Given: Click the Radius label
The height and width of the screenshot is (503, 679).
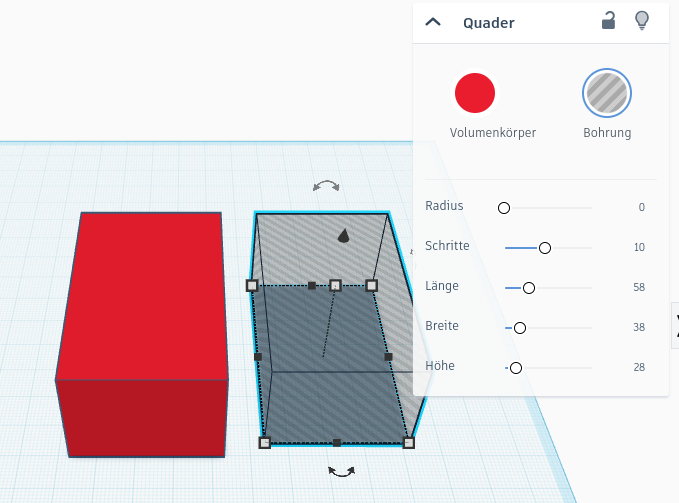Looking at the screenshot, I should 444,206.
